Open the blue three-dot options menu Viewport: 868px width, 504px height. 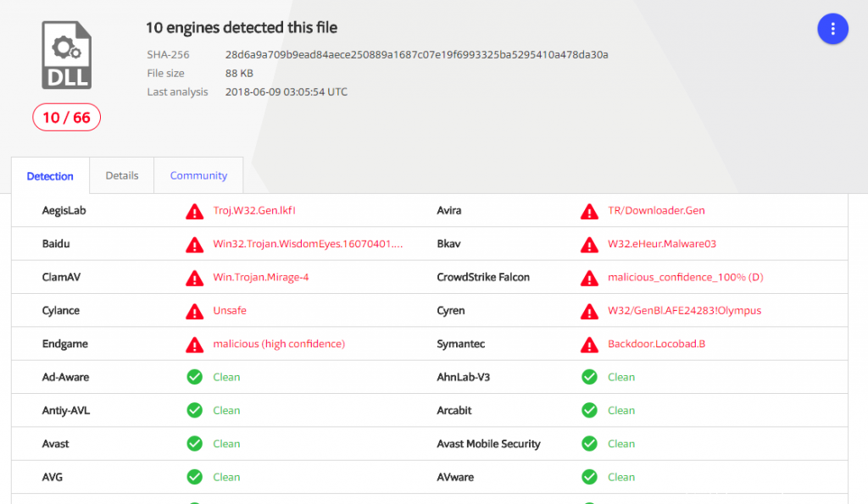coord(832,29)
